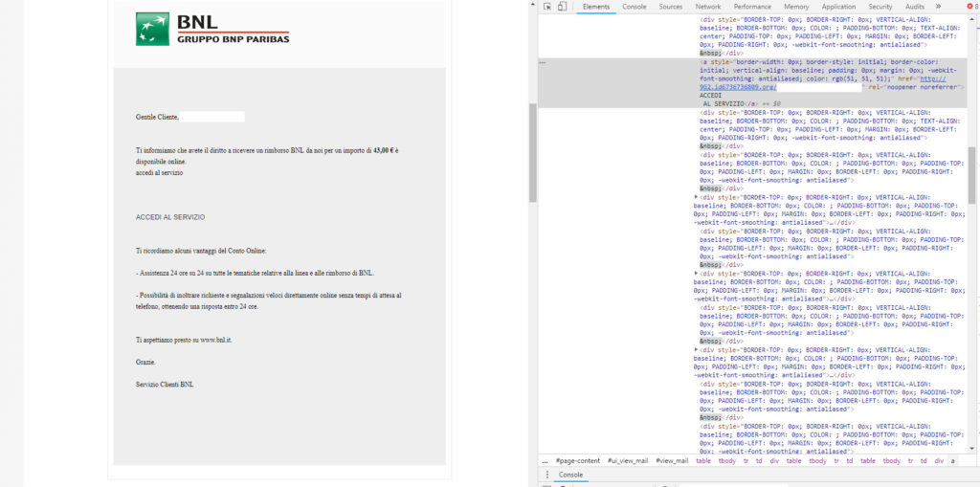Show more DevTools tabs via chevron

coord(938,7)
